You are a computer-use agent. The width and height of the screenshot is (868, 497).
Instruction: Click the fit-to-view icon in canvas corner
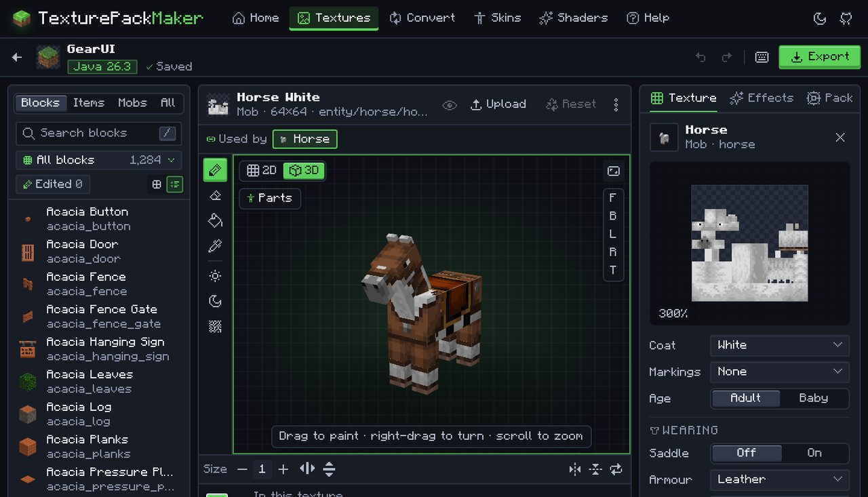tap(614, 171)
